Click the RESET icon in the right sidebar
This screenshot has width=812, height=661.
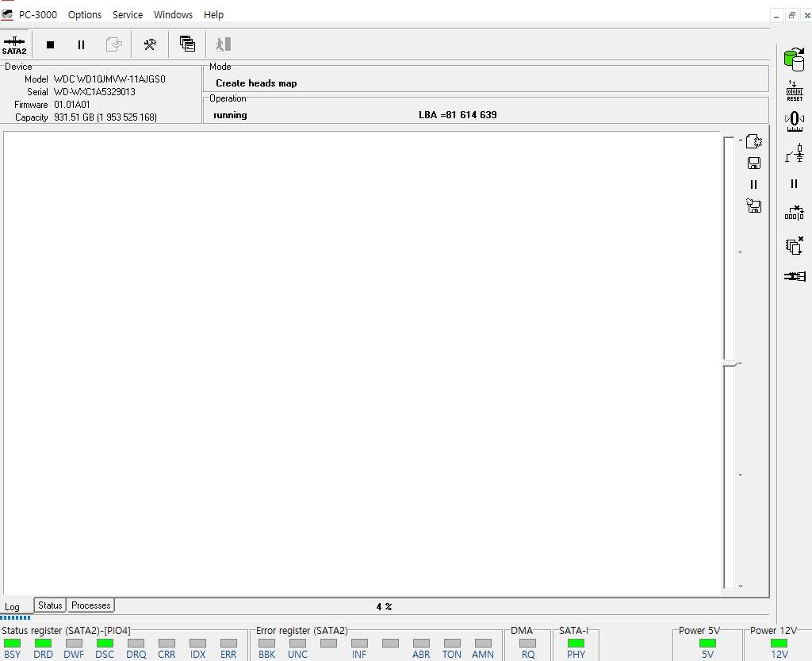coord(795,90)
